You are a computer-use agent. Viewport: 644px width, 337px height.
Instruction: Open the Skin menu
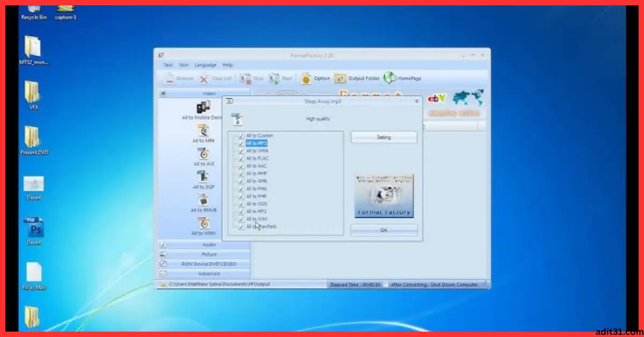184,65
